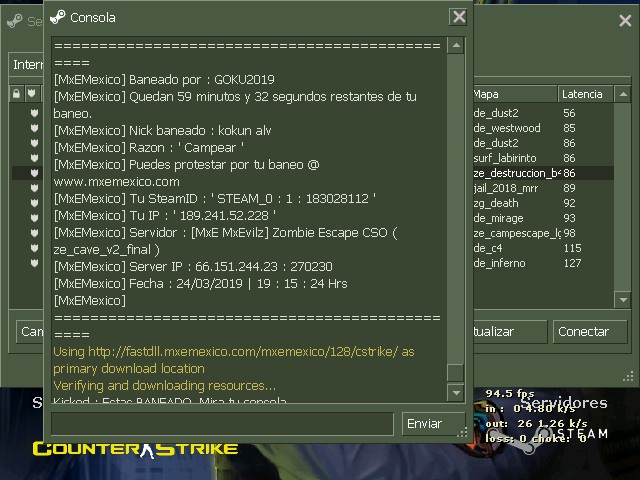Click the padlock column header icon
Viewport: 640px width, 480px height.
pyautogui.click(x=16, y=93)
